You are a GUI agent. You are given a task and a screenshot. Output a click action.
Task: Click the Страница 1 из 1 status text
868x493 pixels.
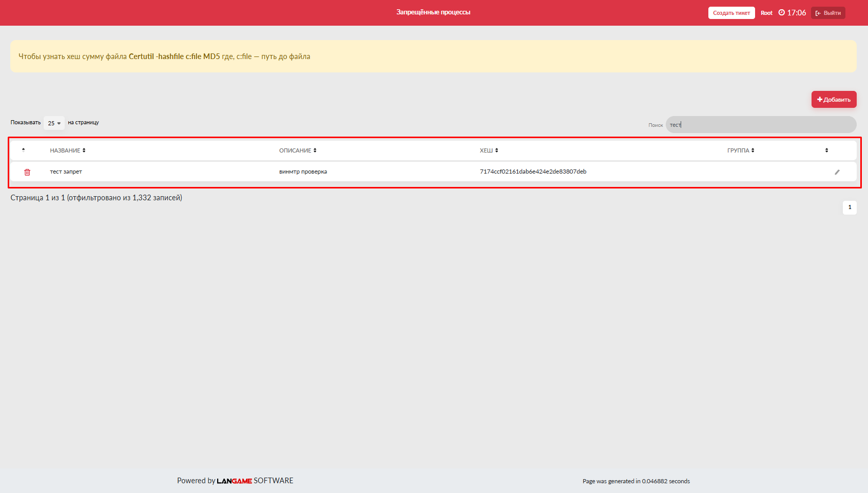(97, 198)
